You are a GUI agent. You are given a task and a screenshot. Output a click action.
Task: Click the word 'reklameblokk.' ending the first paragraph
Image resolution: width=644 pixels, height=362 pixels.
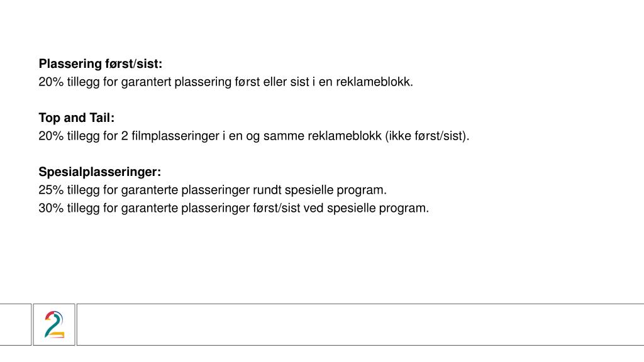(x=375, y=82)
